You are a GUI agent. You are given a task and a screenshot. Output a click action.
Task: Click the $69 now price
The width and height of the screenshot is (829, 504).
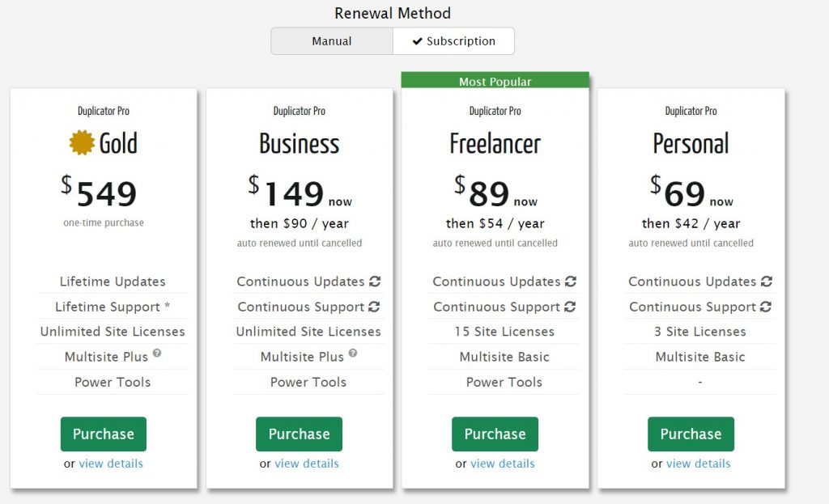(691, 193)
